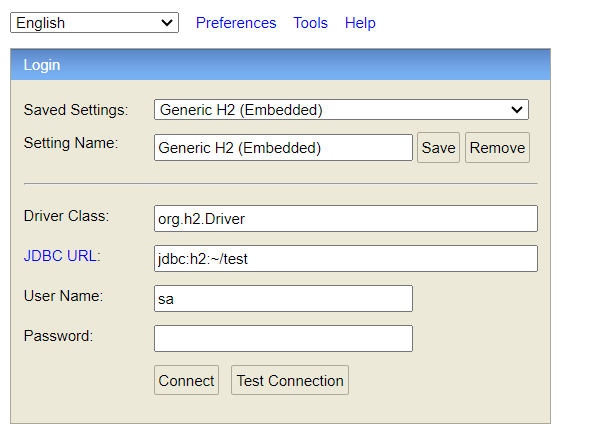The height and width of the screenshot is (442, 602).
Task: Click the Test Connection button
Action: [290, 380]
